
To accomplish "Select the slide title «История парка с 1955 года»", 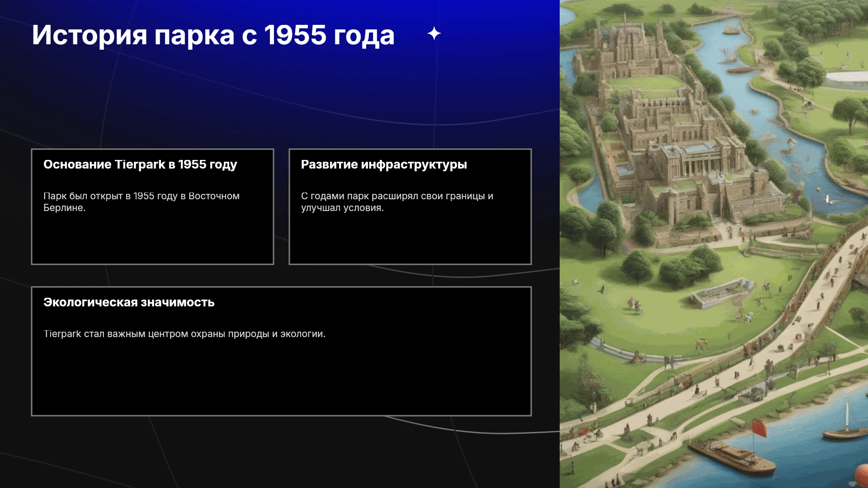I will 213,35.
